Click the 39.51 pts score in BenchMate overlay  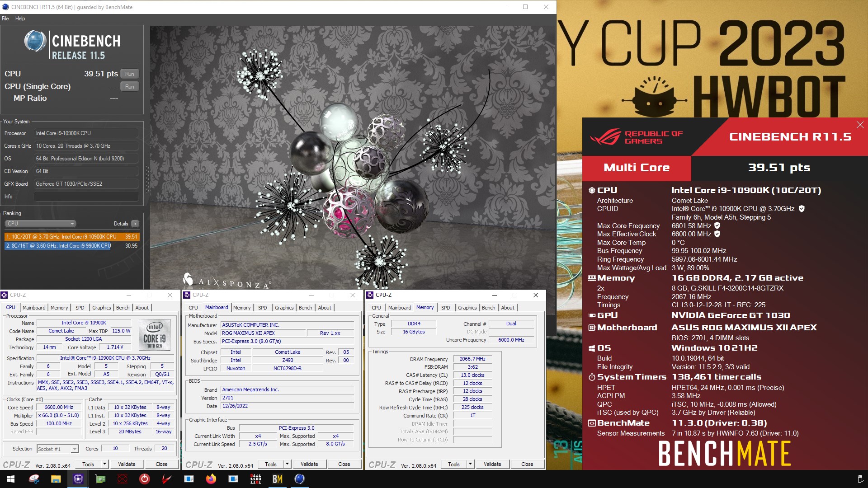click(x=779, y=168)
